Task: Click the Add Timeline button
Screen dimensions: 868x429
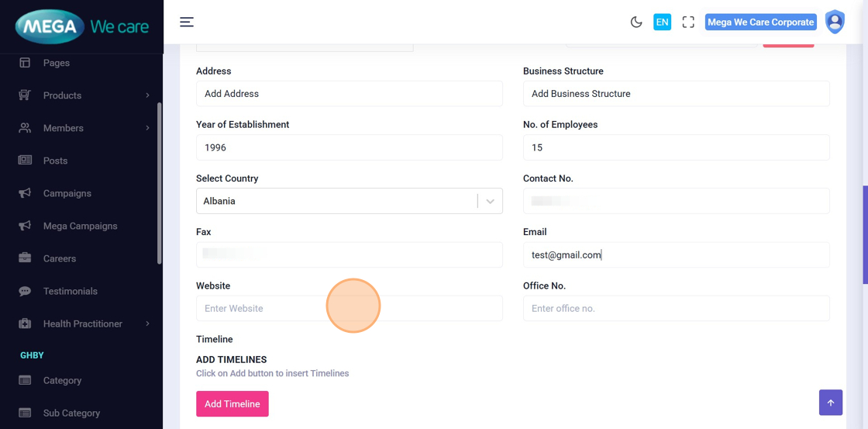Action: click(x=232, y=404)
